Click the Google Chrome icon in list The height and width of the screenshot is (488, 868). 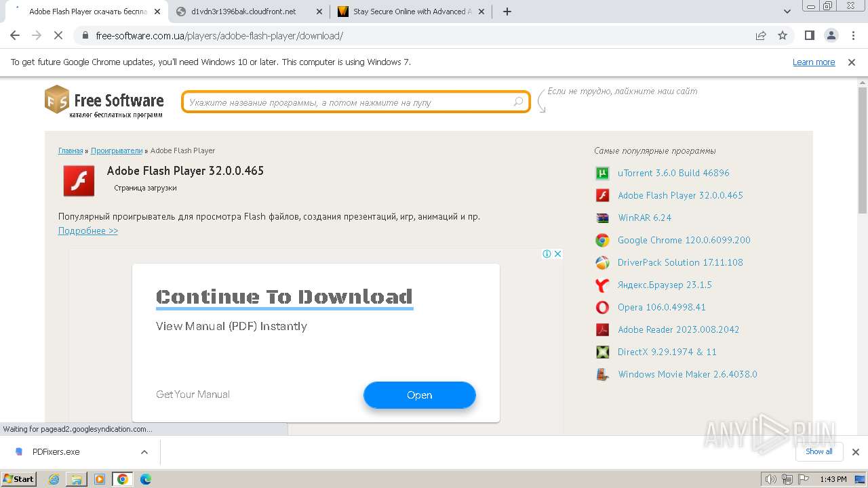point(602,240)
